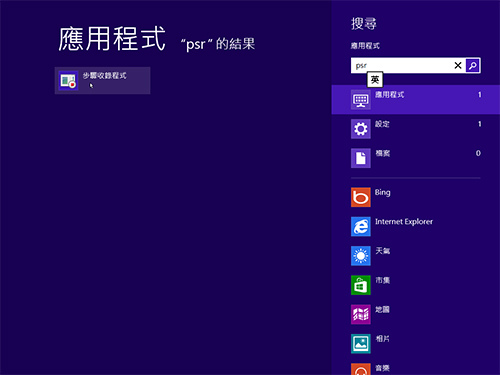Screen dimensions: 500x375
Task: Choose the 地圖 maps app icon
Action: tap(361, 314)
